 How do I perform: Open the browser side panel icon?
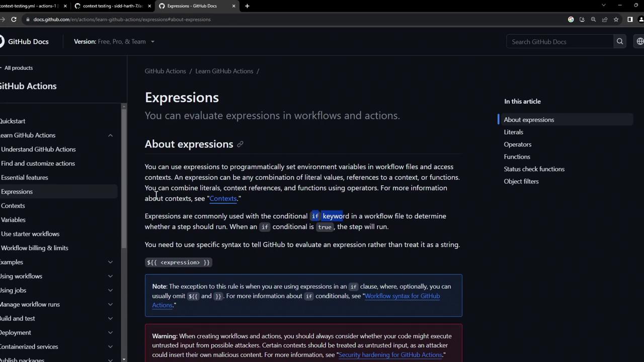point(630,20)
